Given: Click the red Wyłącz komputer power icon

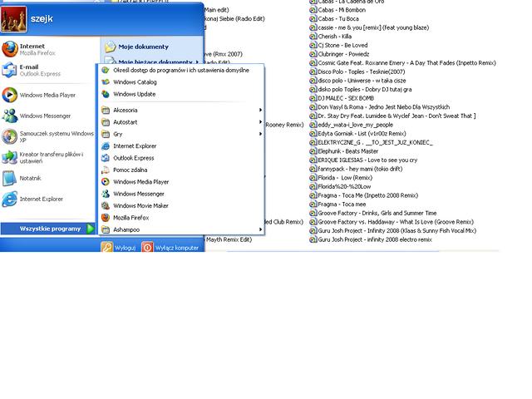Looking at the screenshot, I should (147, 247).
